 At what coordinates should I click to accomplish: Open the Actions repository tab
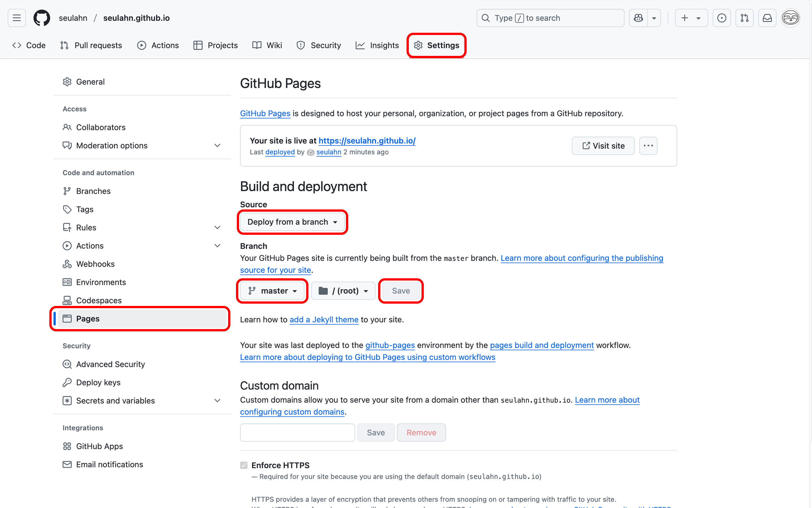[158, 45]
